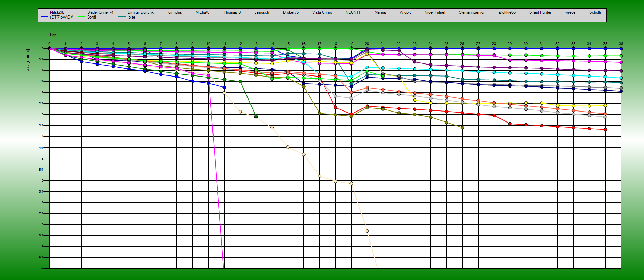Screen dimensions: 644x280
Task: Click Nigel Tufnel's data point at lap 12
Action: point(240,112)
